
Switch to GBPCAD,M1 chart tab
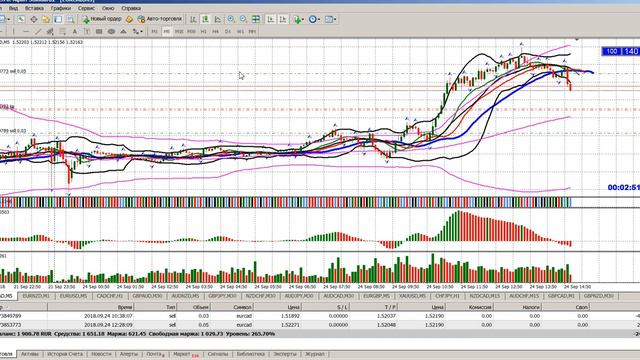tap(561, 296)
